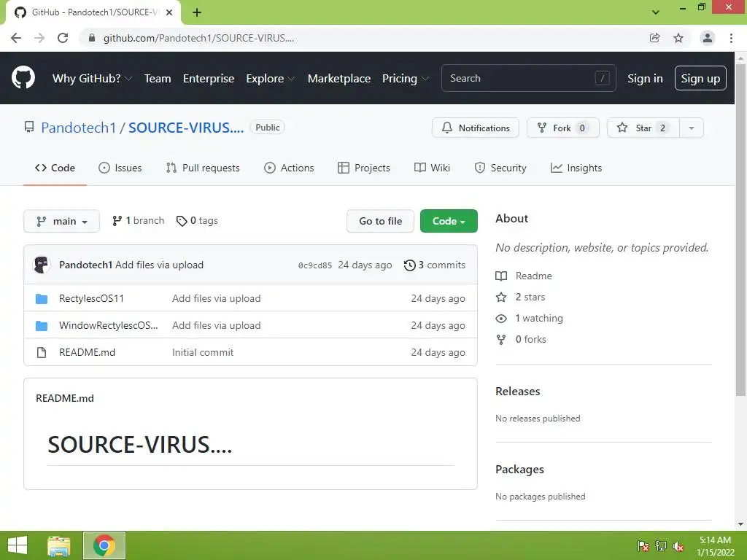Open the Enterprise nav link
The image size is (747, 560).
209,79
